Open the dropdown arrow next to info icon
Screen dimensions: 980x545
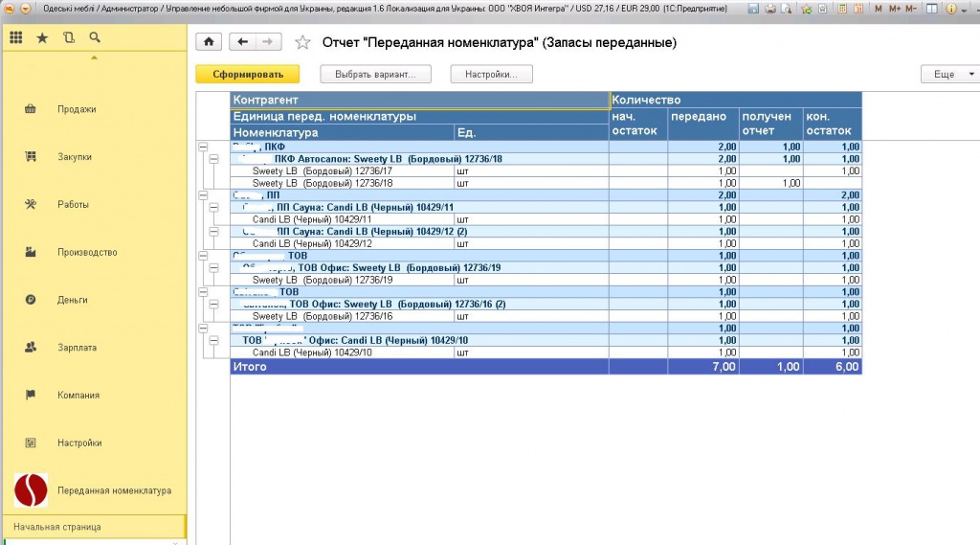coord(964,10)
